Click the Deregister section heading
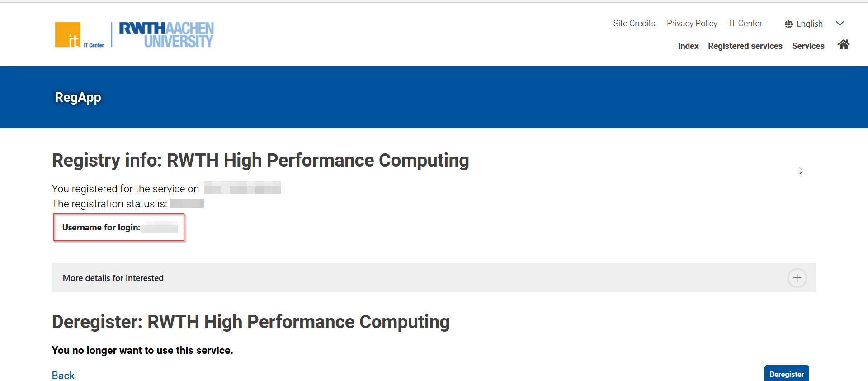This screenshot has height=381, width=868. coord(250,322)
